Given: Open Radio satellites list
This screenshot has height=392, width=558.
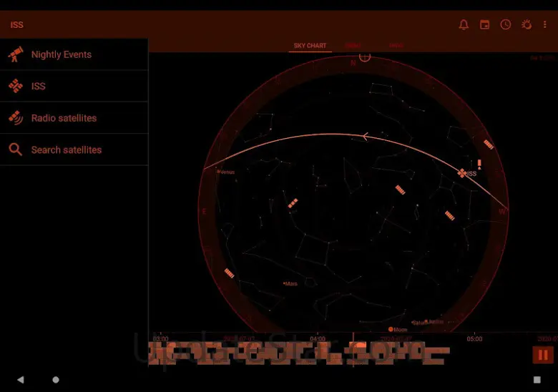Looking at the screenshot, I should pyautogui.click(x=74, y=118).
